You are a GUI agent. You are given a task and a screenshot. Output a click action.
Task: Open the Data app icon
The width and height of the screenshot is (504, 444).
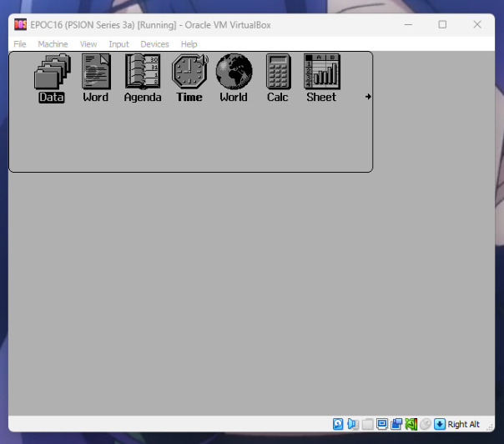pyautogui.click(x=52, y=72)
